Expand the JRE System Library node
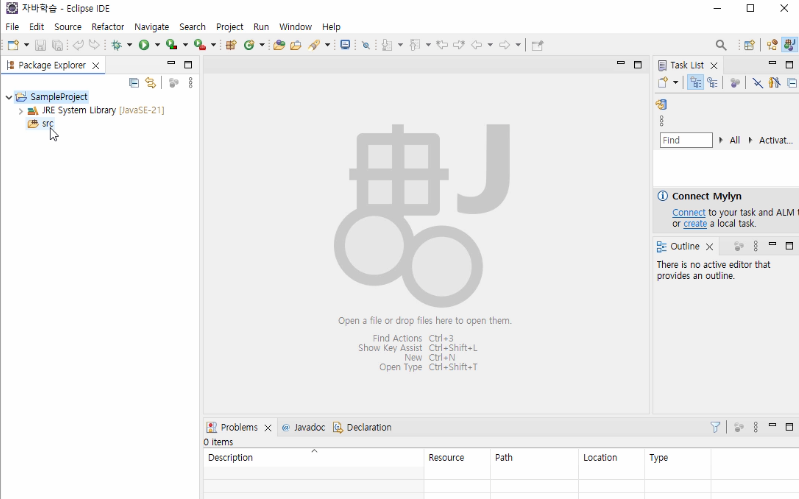The height and width of the screenshot is (499, 799). point(20,111)
